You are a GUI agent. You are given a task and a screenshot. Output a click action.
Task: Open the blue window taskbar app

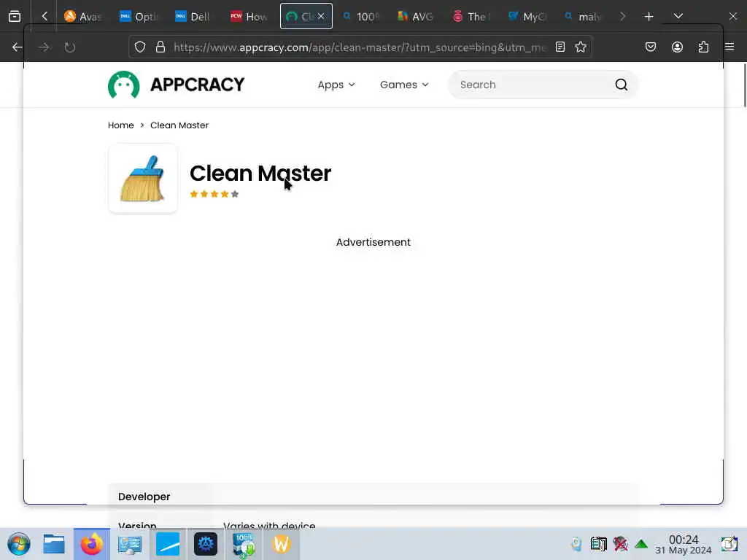pyautogui.click(x=168, y=544)
